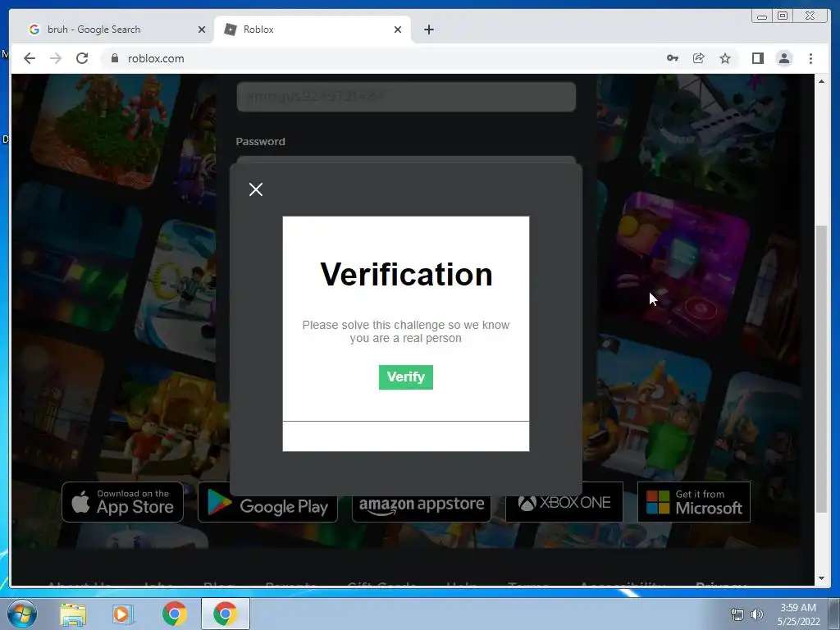Close the verification dialog with the X

click(x=256, y=189)
